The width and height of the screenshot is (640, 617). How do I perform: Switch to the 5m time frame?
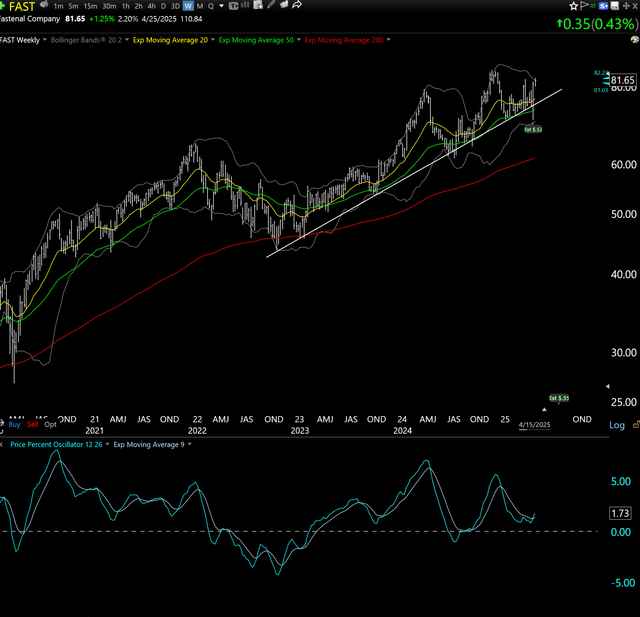(x=73, y=6)
